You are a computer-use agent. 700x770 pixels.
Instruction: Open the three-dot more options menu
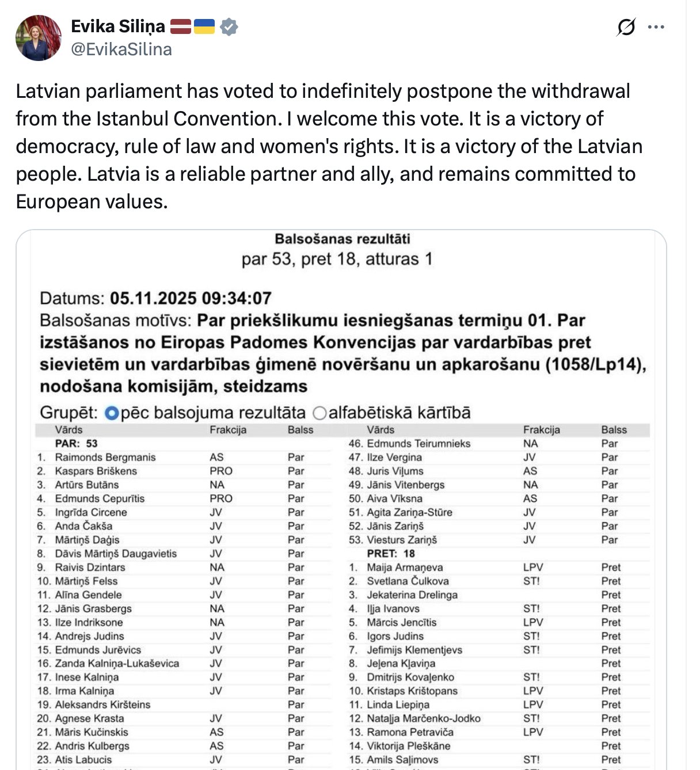click(x=656, y=27)
